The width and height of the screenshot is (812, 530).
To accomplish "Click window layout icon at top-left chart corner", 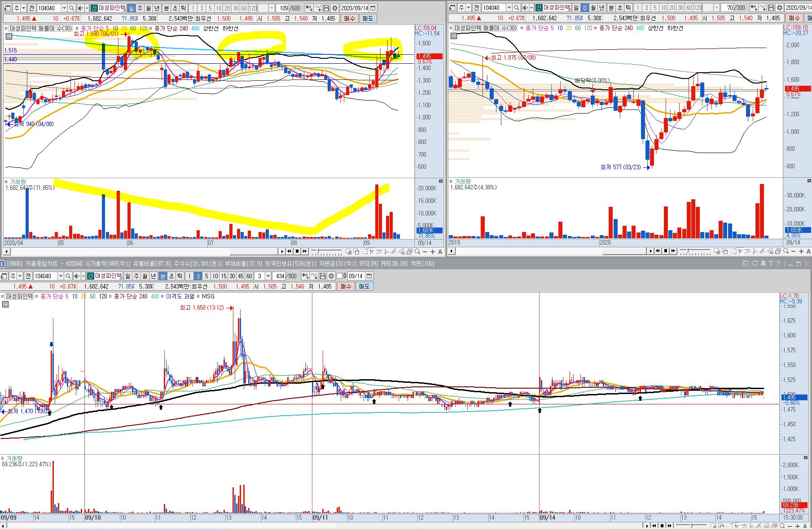I will [x=7, y=8].
